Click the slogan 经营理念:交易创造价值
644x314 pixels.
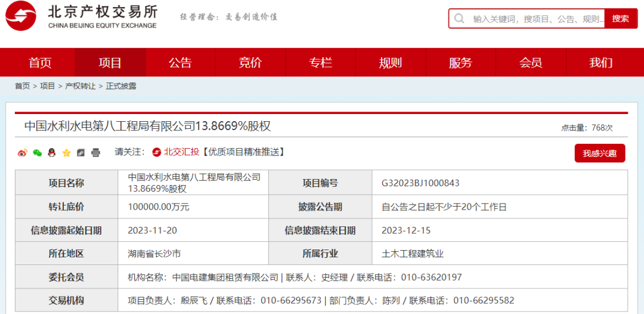[229, 17]
